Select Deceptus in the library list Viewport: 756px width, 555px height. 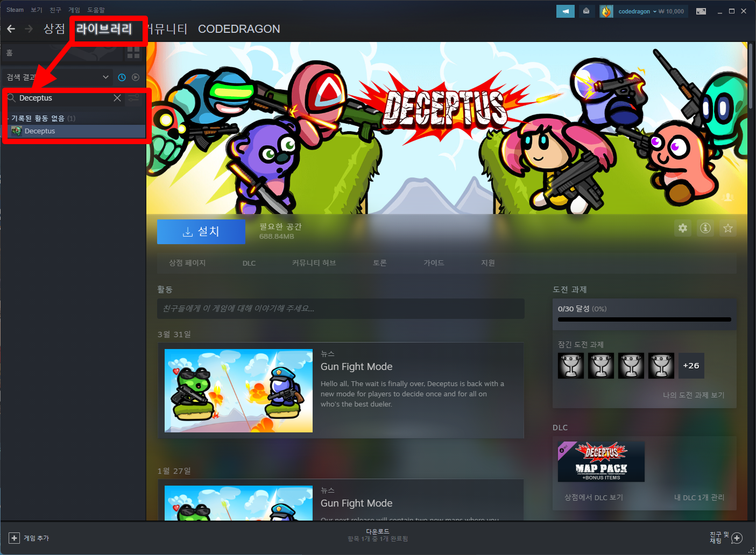pos(76,131)
